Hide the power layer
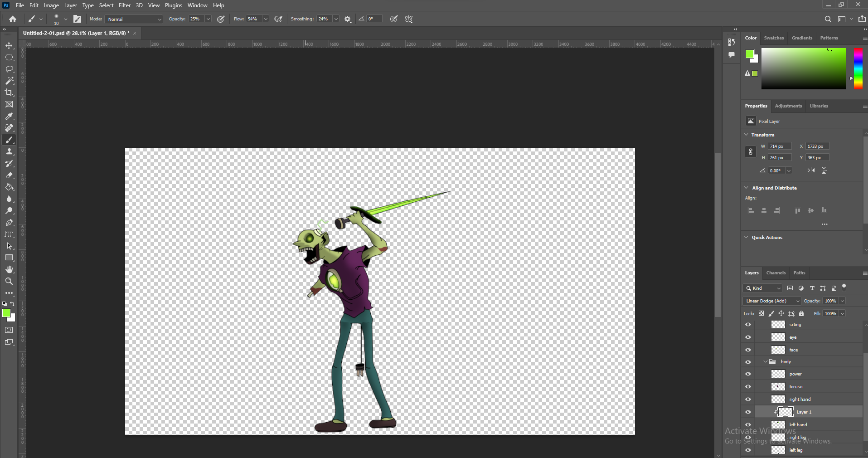This screenshot has width=868, height=458. pos(748,374)
